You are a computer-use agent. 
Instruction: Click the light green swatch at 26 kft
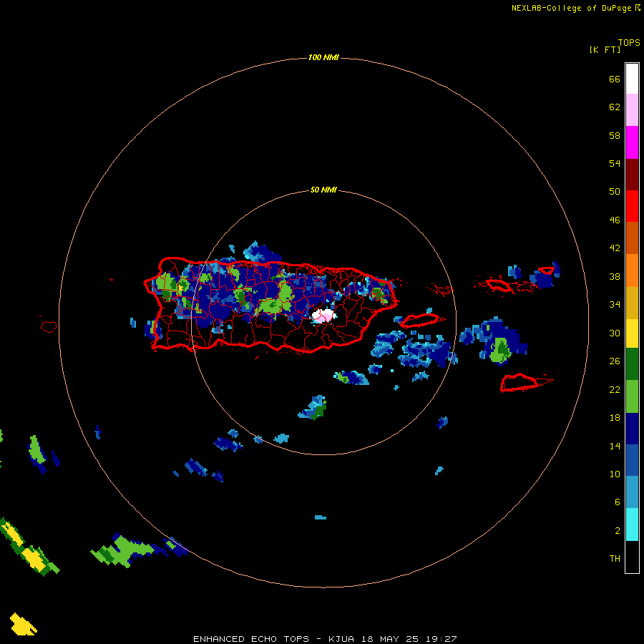[632, 396]
